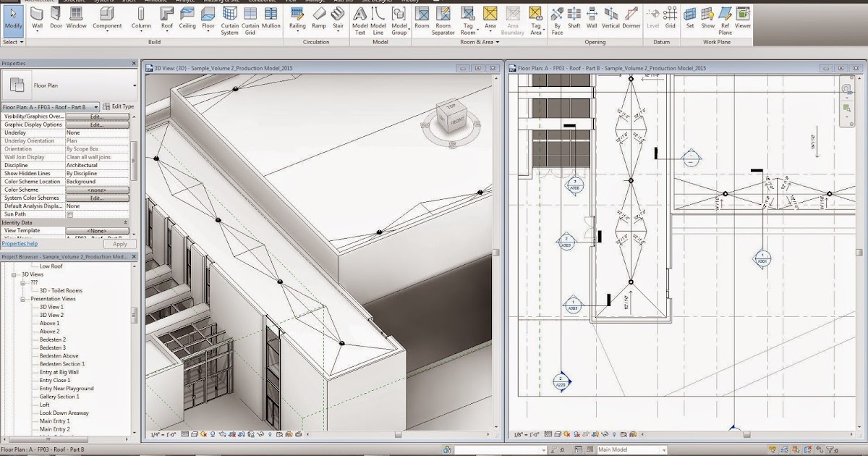The width and height of the screenshot is (868, 456).
Task: Place a Dormer opening
Action: (x=631, y=18)
